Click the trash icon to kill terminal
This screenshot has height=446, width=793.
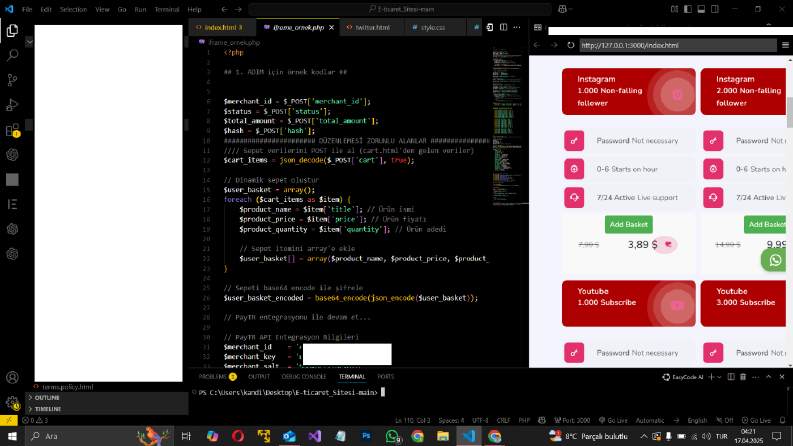click(x=743, y=377)
